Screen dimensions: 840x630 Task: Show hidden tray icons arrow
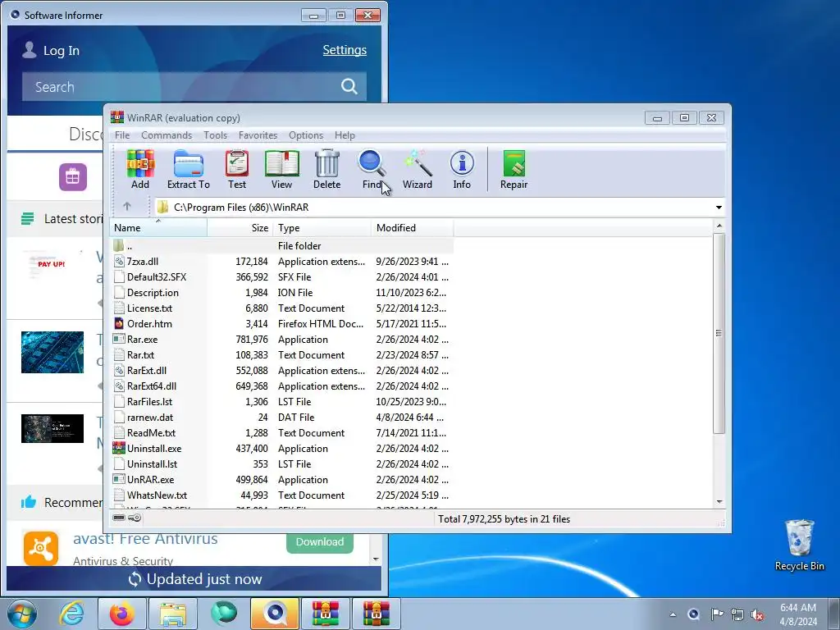pyautogui.click(x=673, y=614)
